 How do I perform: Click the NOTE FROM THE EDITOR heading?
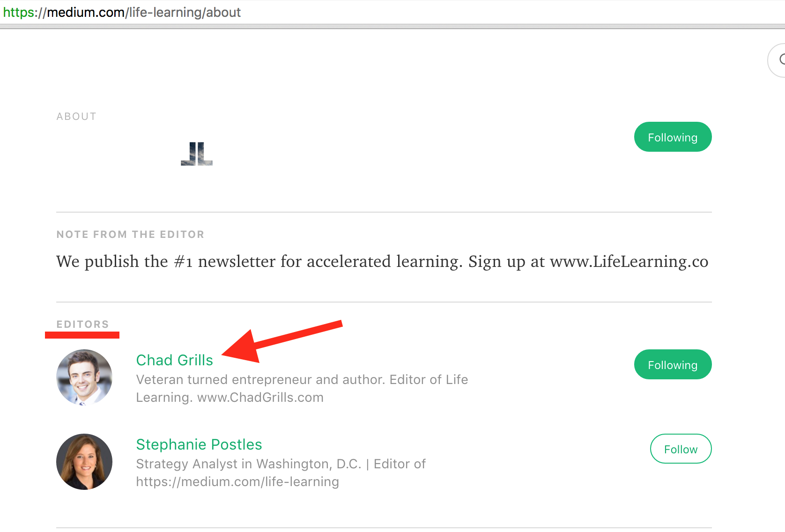pyautogui.click(x=130, y=234)
